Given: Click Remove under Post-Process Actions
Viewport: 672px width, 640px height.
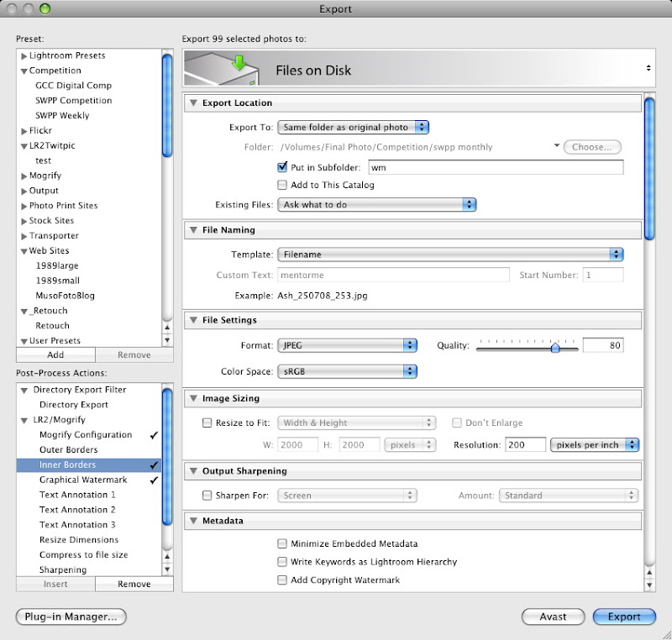Looking at the screenshot, I should [134, 585].
